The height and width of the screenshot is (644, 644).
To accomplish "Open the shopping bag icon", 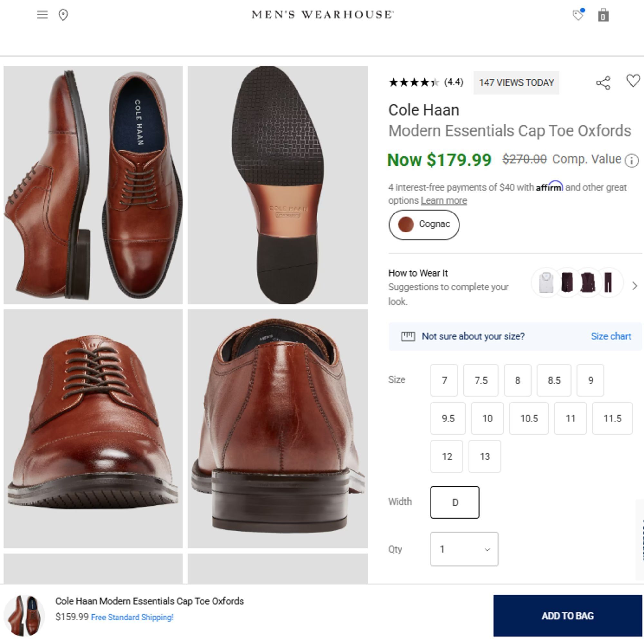I will [603, 15].
